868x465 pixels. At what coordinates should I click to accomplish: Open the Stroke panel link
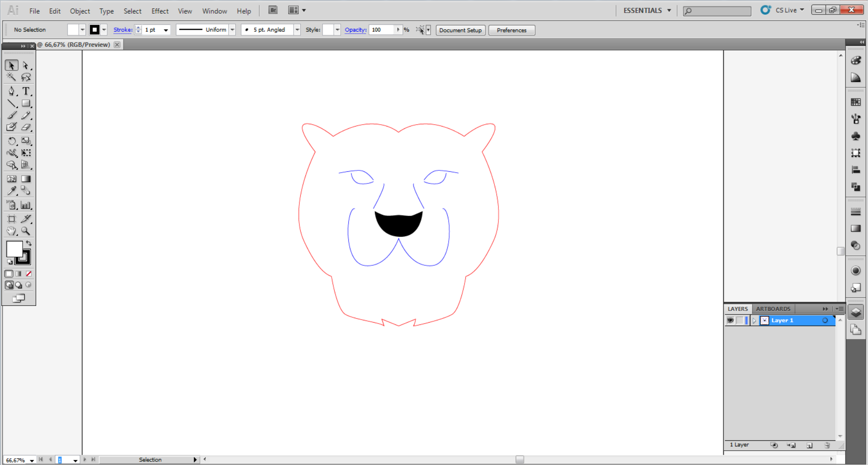pos(123,30)
